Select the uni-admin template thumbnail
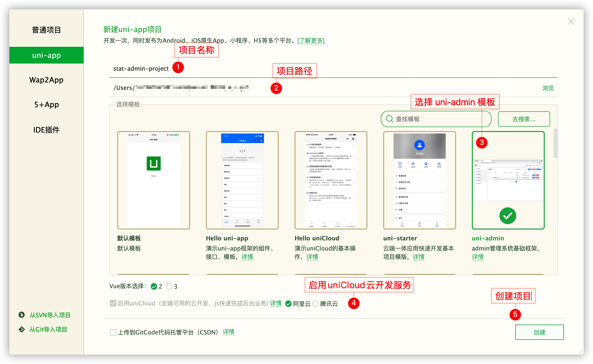This screenshot has height=364, width=593. (508, 180)
